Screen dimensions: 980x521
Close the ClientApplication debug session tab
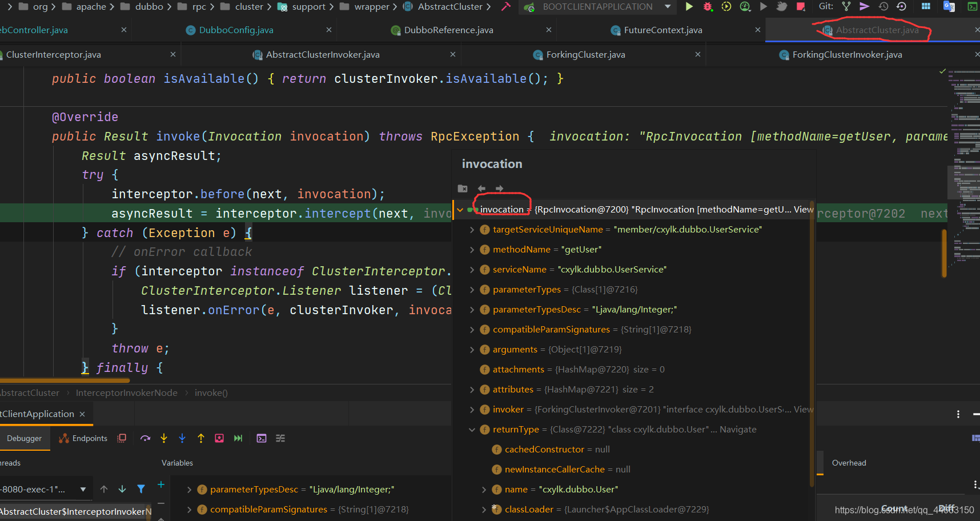[82, 414]
